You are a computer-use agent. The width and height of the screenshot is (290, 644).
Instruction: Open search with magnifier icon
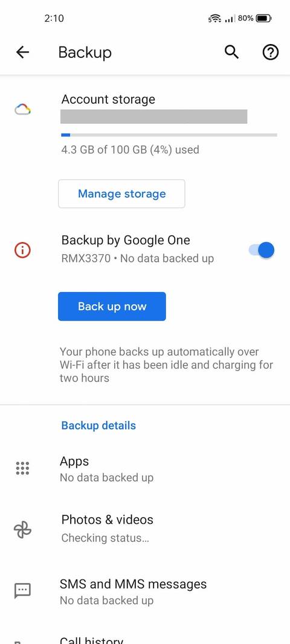231,52
